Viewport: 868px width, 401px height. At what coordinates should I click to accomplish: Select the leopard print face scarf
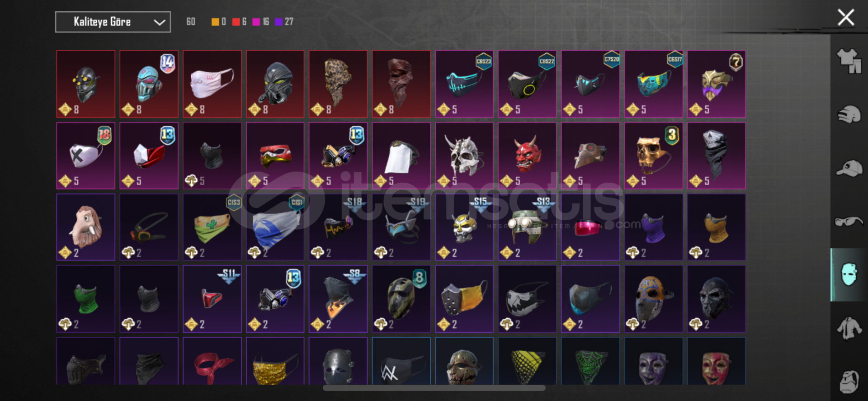click(338, 84)
